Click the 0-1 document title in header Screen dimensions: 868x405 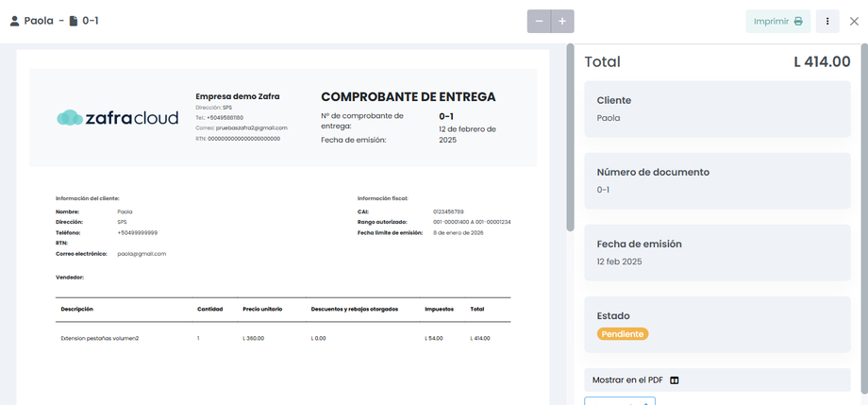coord(91,21)
